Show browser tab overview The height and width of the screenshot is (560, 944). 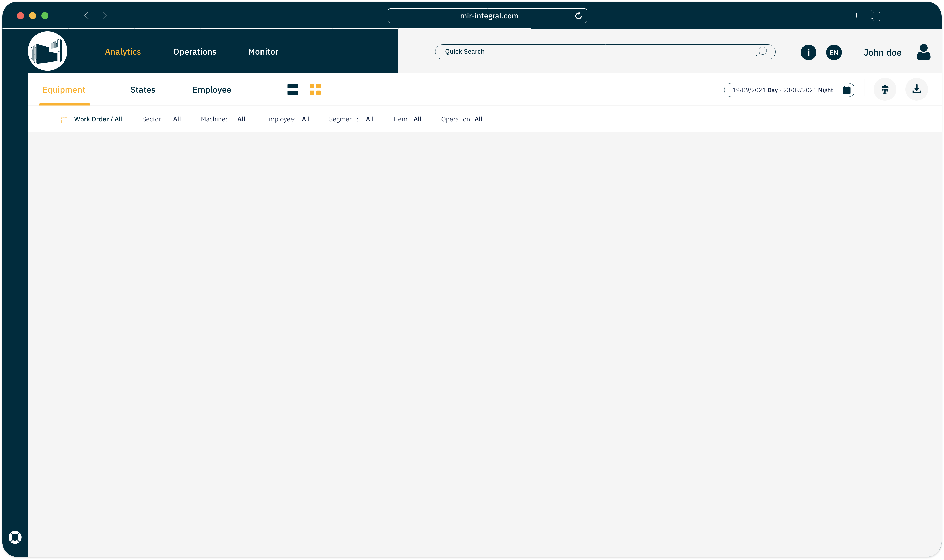(875, 15)
